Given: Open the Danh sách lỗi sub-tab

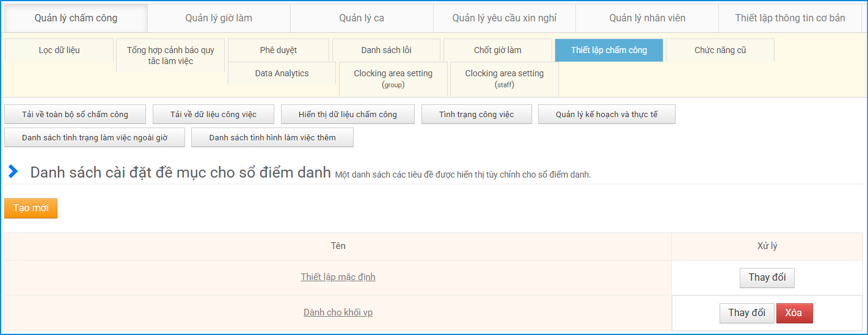Looking at the screenshot, I should point(386,50).
